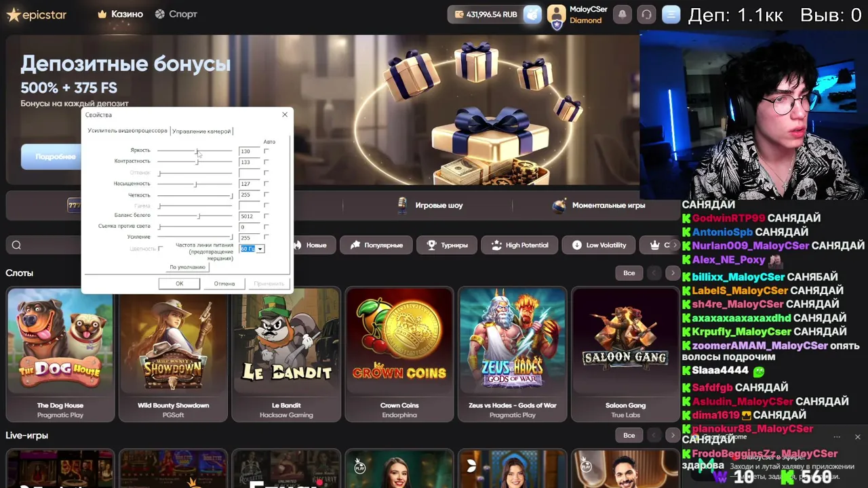
Task: Click the Насыщенность slider
Action: coord(195,184)
